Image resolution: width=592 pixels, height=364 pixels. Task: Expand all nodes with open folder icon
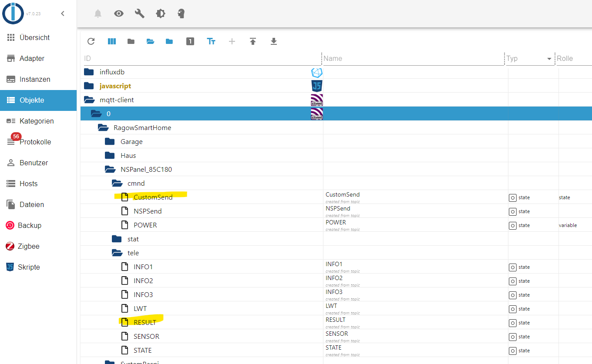coord(150,41)
